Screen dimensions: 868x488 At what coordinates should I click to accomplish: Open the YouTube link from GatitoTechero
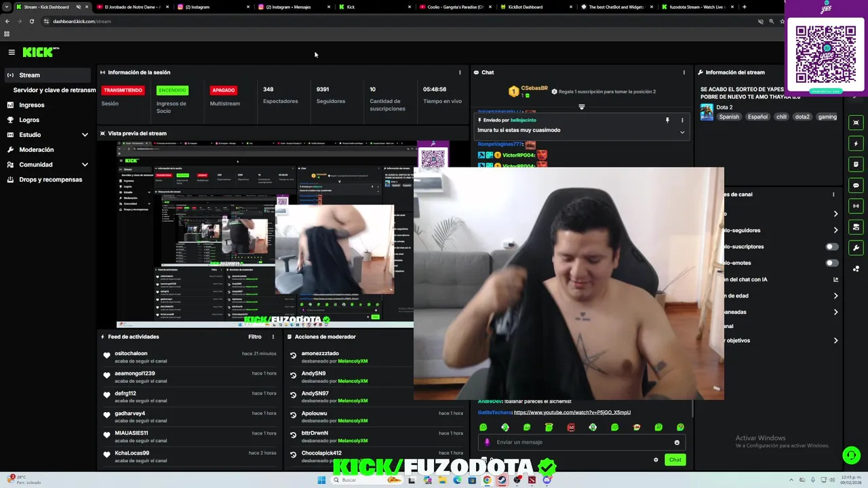point(572,412)
